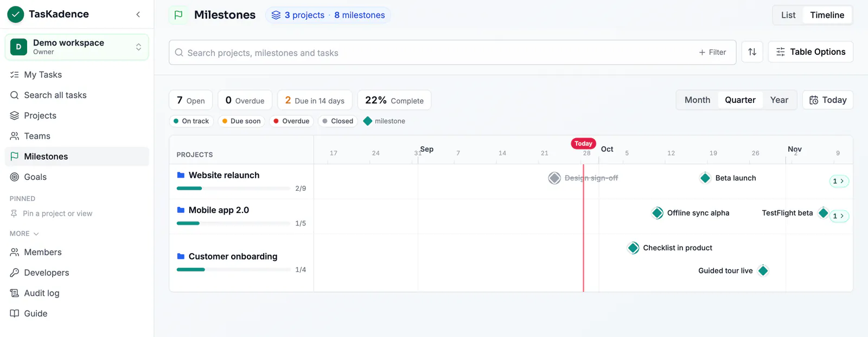Screen dimensions: 868x337
Task: Click the 2 Due in 14 days card
Action: 315,100
